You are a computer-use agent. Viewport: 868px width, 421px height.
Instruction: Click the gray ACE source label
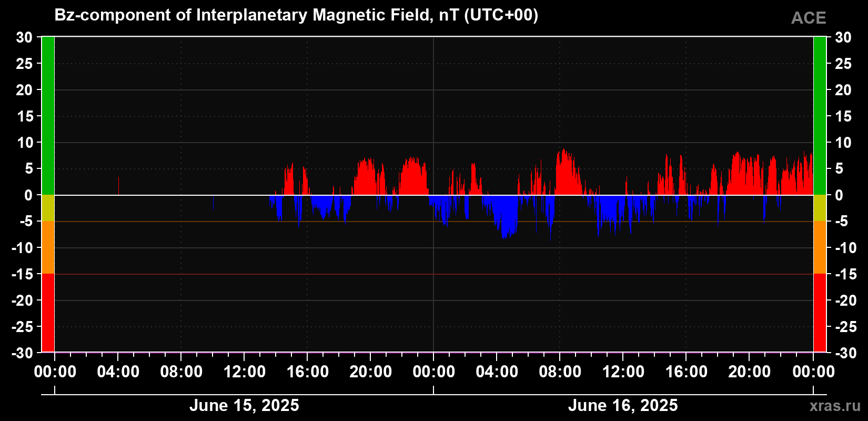pos(809,18)
